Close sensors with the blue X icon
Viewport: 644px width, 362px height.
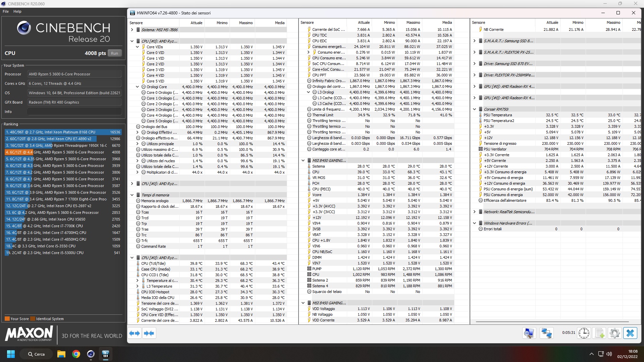630,333
